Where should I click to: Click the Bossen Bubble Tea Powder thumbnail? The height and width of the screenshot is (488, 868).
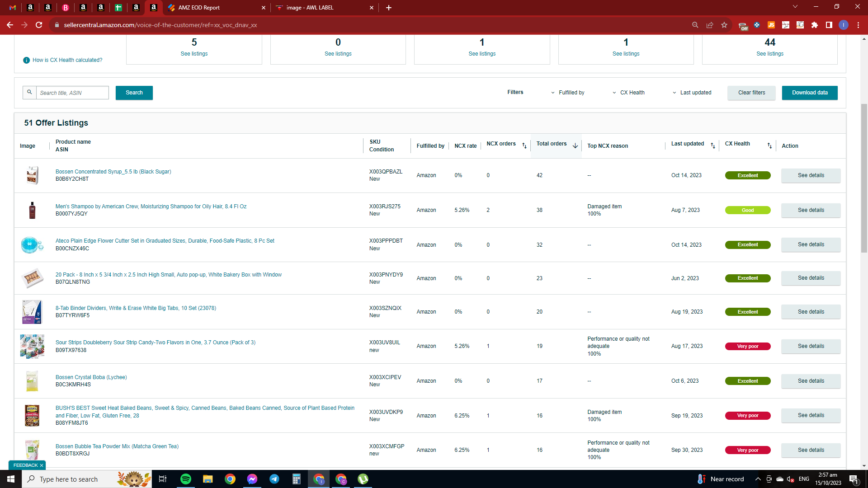32,450
